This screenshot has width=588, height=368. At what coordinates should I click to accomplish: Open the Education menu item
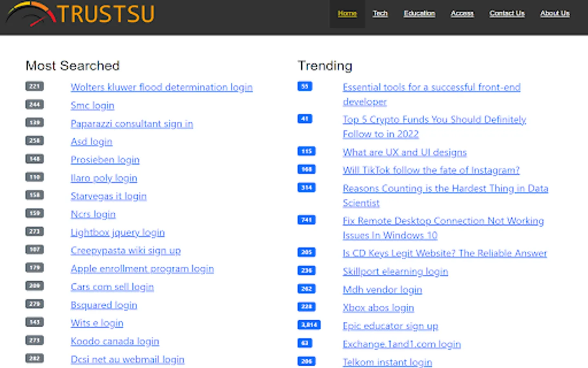click(x=419, y=13)
